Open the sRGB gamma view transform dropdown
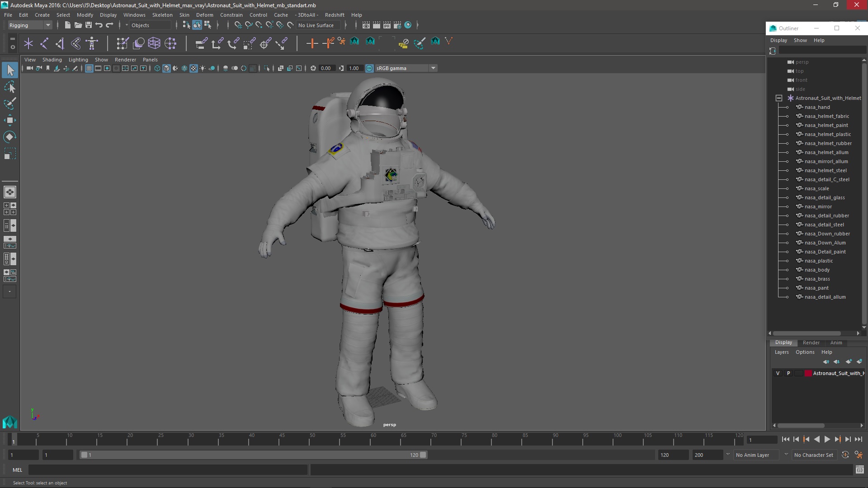The height and width of the screenshot is (488, 868). pos(406,68)
